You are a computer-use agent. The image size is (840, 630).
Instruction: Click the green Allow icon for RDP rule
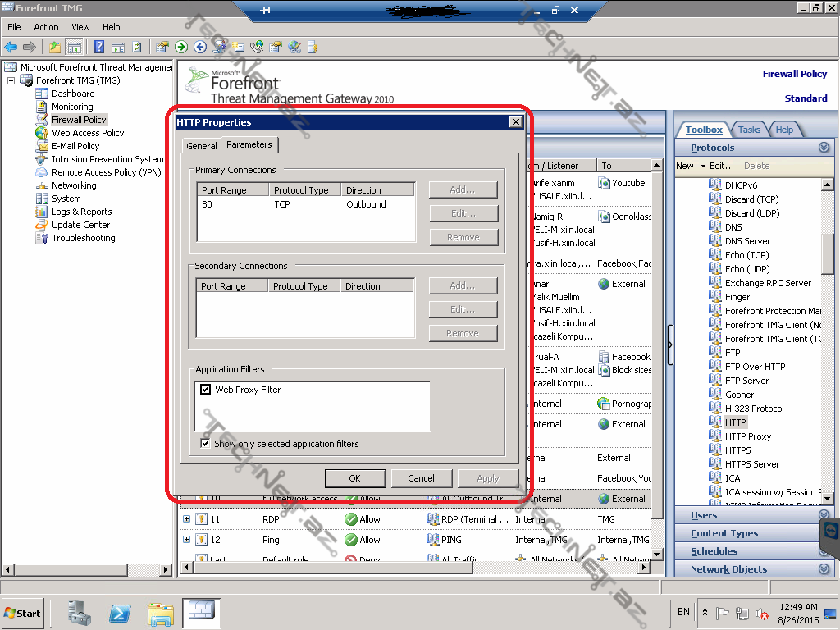pos(350,519)
